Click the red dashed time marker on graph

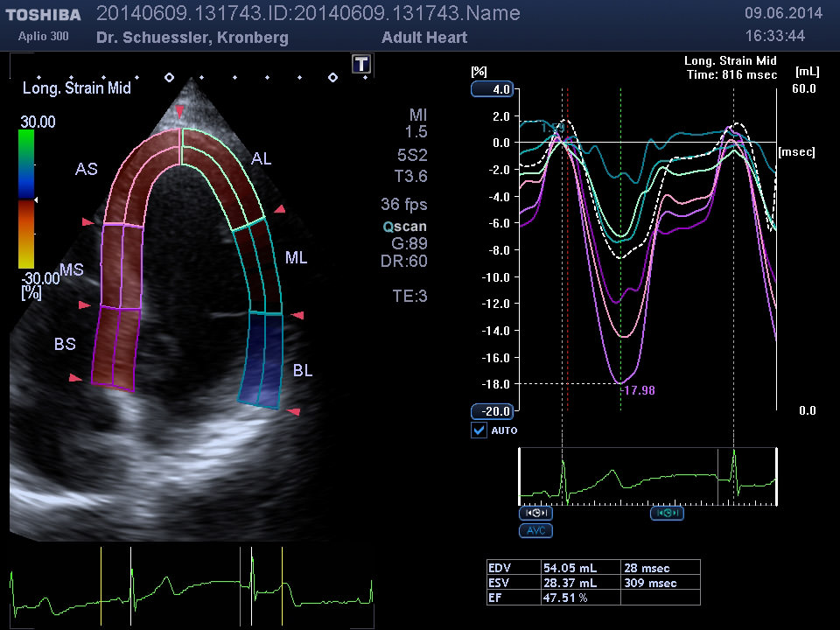click(567, 262)
